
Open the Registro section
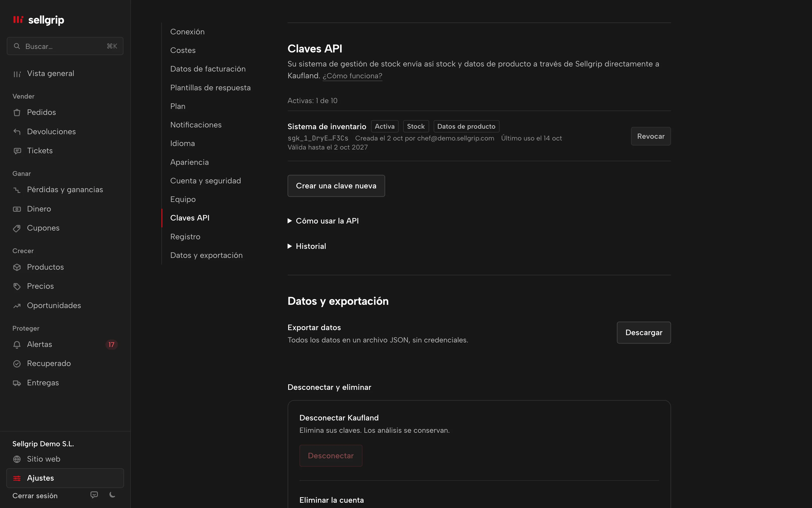pyautogui.click(x=185, y=237)
